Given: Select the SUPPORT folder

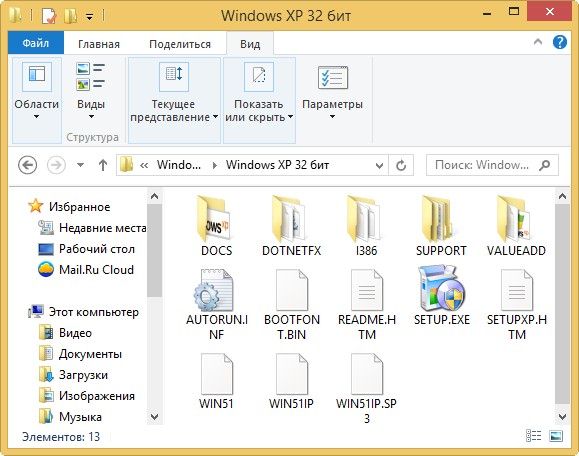Looking at the screenshot, I should pos(441,226).
